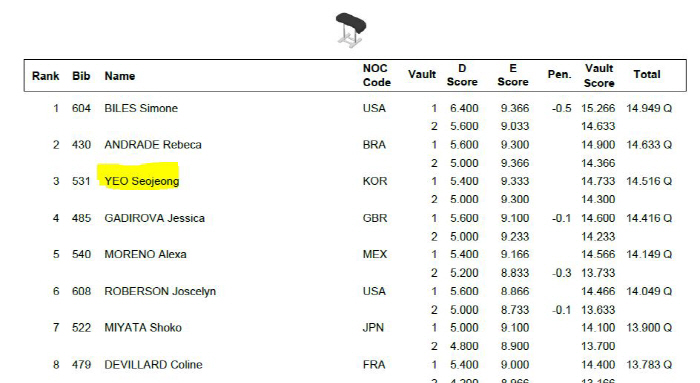Click the Total column header
The width and height of the screenshot is (700, 383).
647,74
